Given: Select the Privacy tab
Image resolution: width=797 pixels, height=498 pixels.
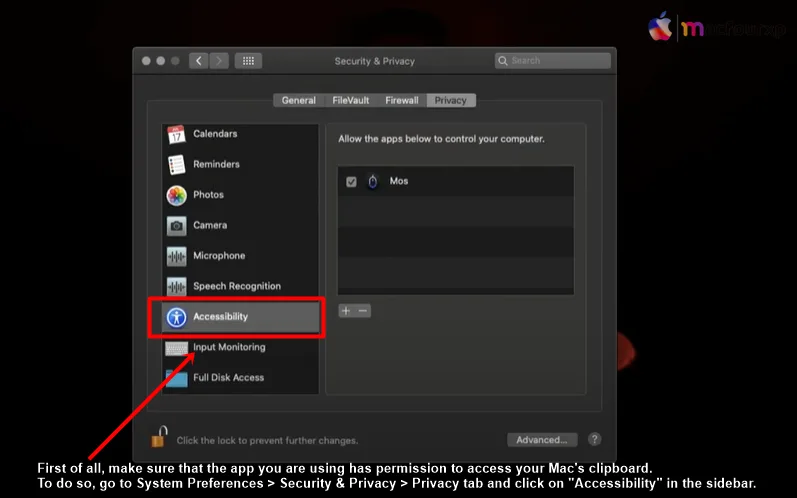Looking at the screenshot, I should click(451, 101).
